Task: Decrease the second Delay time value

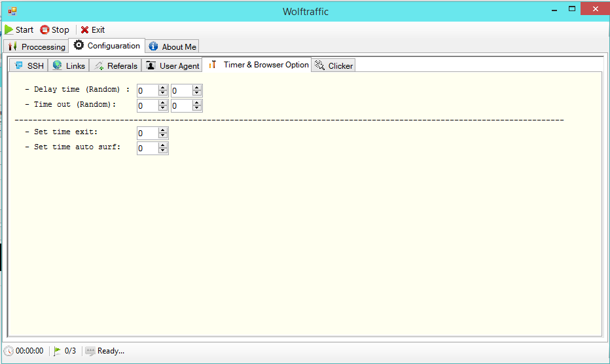Action: [x=197, y=94]
